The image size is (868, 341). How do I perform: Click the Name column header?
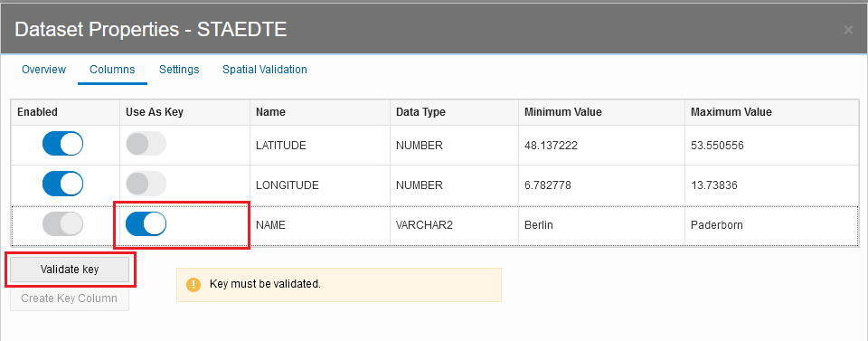[x=320, y=112]
